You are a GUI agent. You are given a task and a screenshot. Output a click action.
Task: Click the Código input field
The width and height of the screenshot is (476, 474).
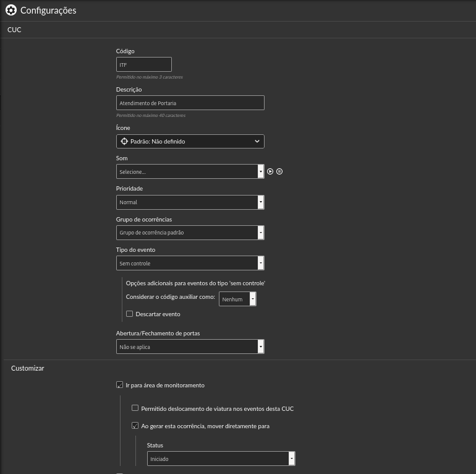(144, 64)
